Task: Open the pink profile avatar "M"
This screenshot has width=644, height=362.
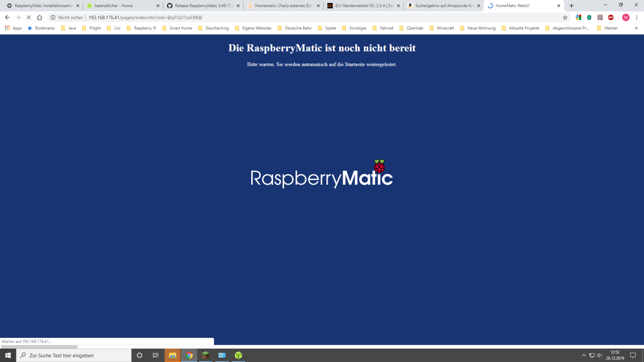Action: pyautogui.click(x=626, y=18)
